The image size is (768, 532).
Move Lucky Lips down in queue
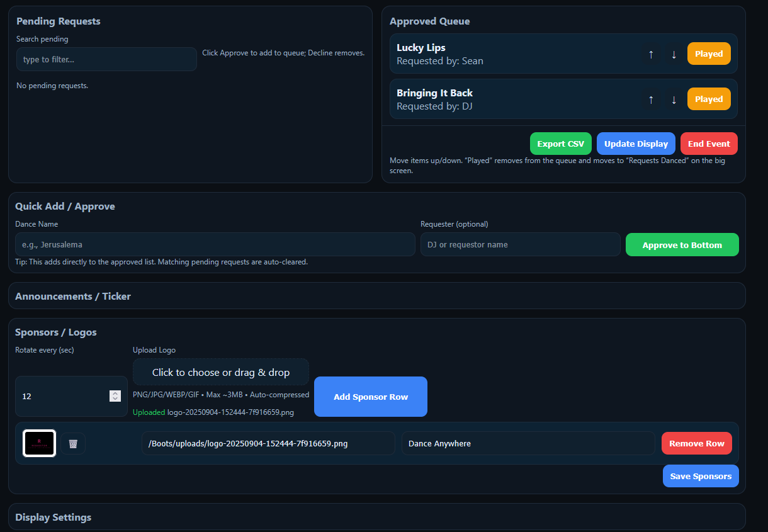click(674, 54)
